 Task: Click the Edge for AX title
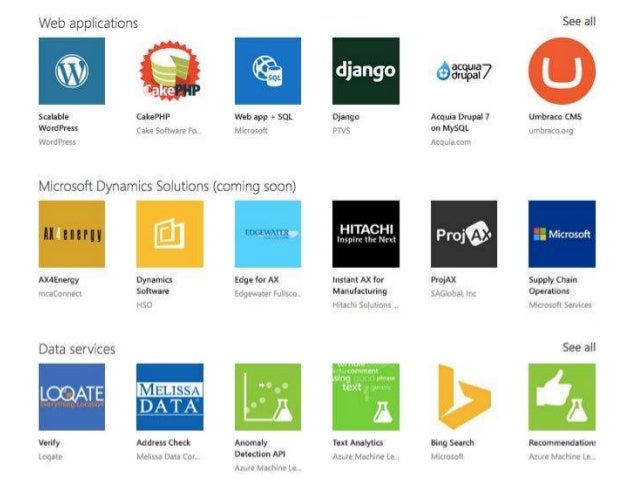256,280
